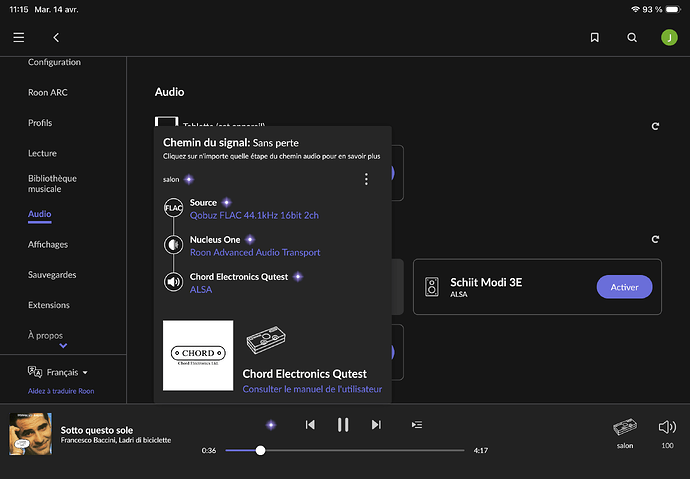
Task: Open search with the magnifier icon
Action: click(x=632, y=37)
